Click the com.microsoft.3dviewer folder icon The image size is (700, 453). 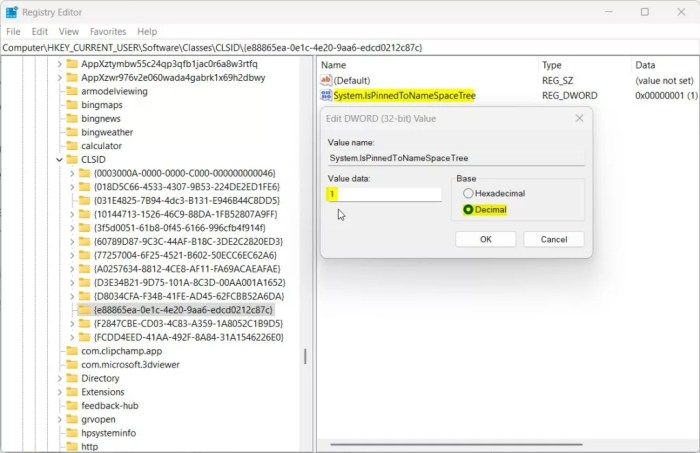click(72, 365)
